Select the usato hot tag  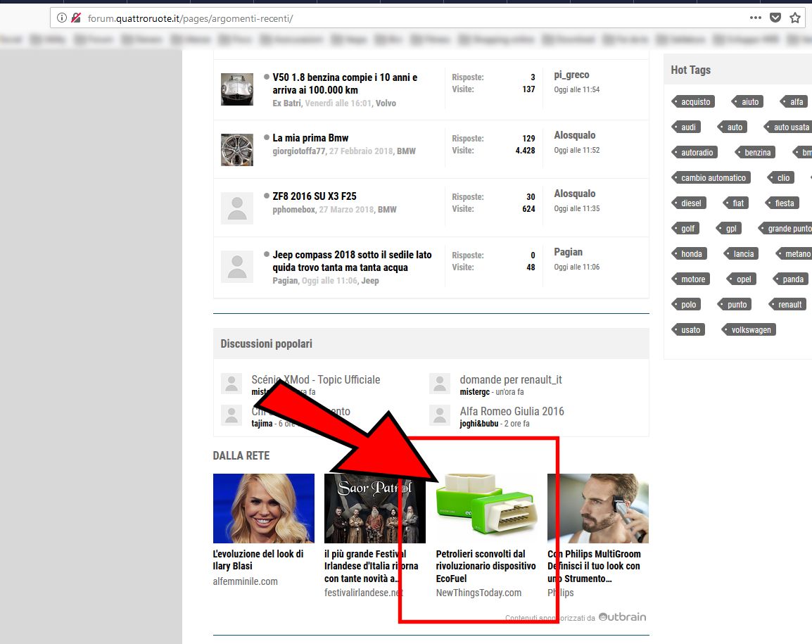pos(688,330)
